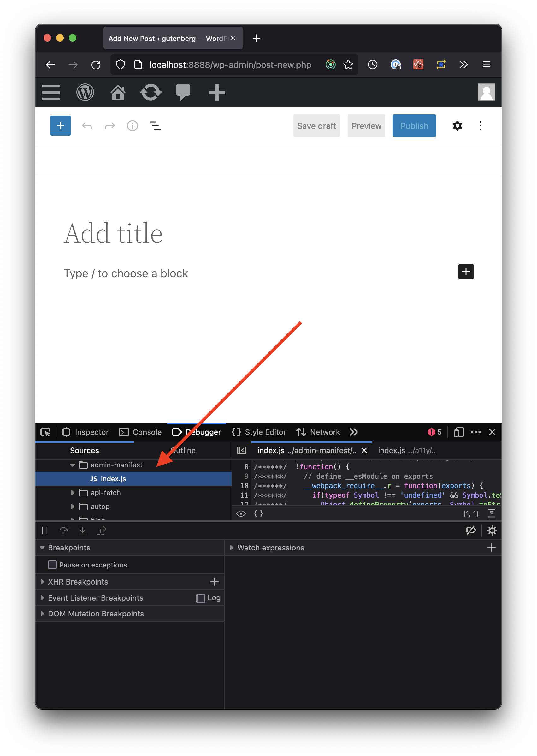Redo the editor change
The height and width of the screenshot is (756, 537).
[x=110, y=126]
